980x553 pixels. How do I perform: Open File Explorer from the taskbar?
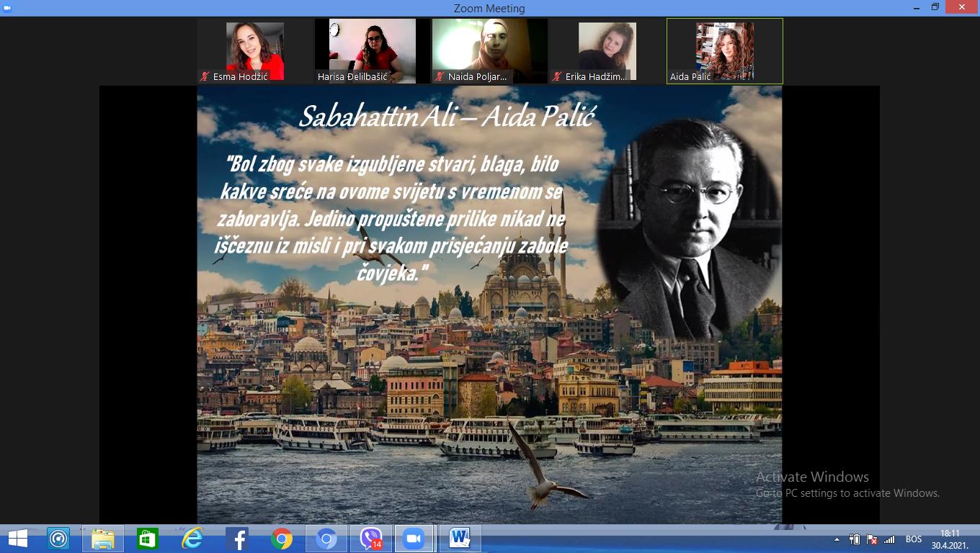click(103, 539)
